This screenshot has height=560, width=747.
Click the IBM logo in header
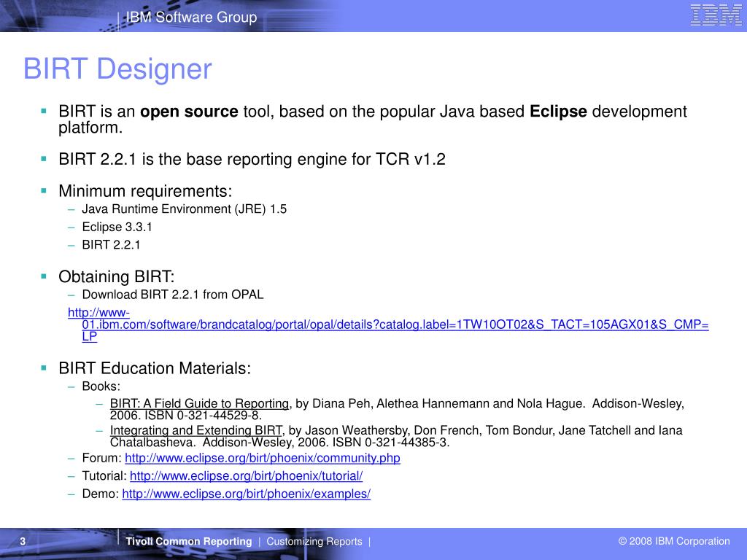(x=716, y=15)
